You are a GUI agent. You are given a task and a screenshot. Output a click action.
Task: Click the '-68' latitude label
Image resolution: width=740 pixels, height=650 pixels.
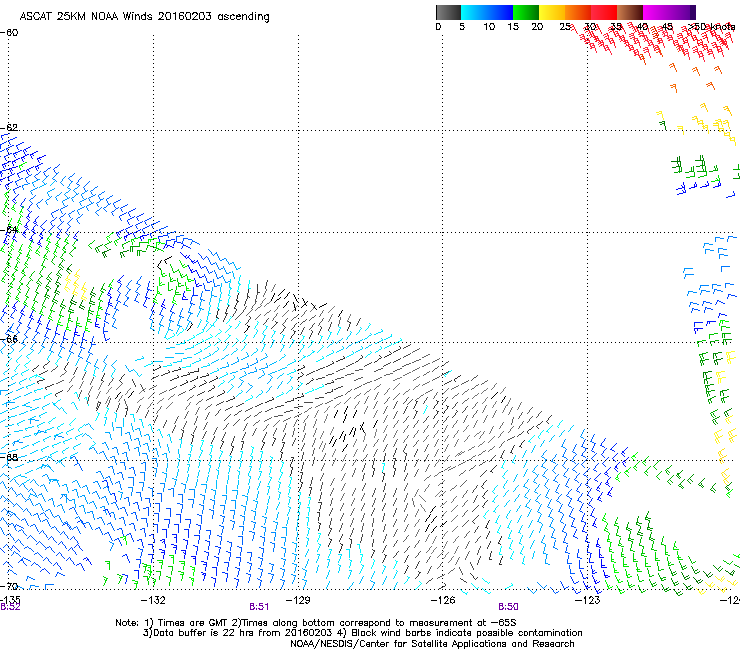[x=9, y=457]
